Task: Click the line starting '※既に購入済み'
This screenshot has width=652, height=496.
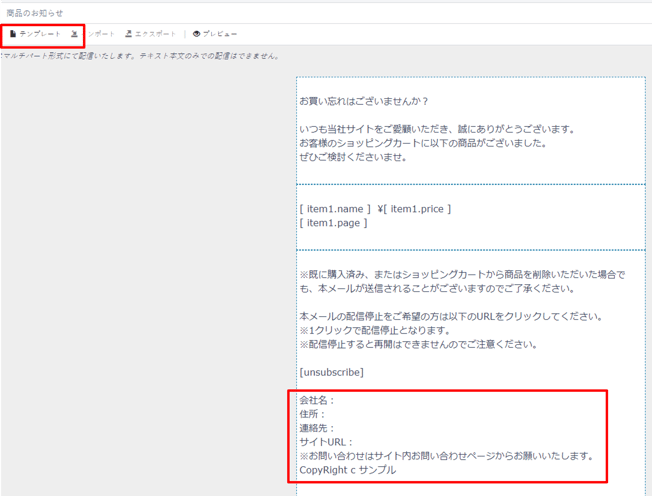Action: click(462, 274)
